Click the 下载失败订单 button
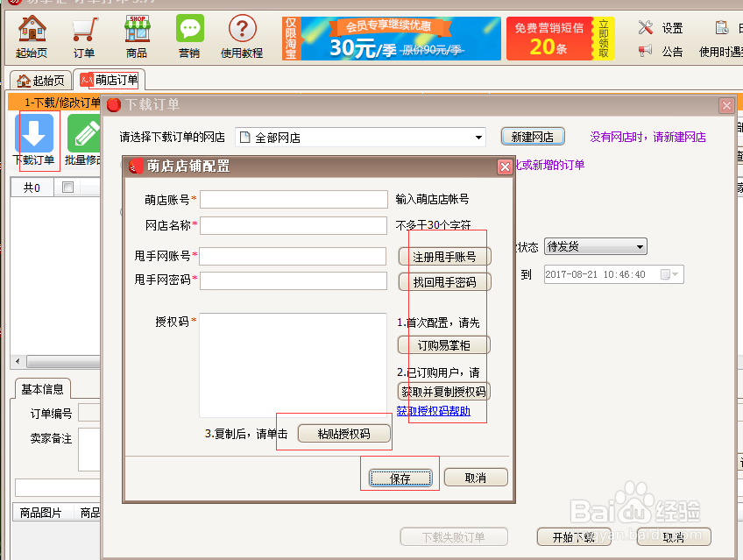Screen dimensions: 743x560 coord(454,537)
